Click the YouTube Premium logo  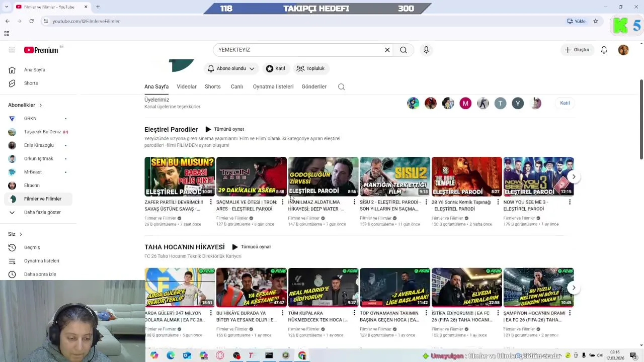[41, 50]
